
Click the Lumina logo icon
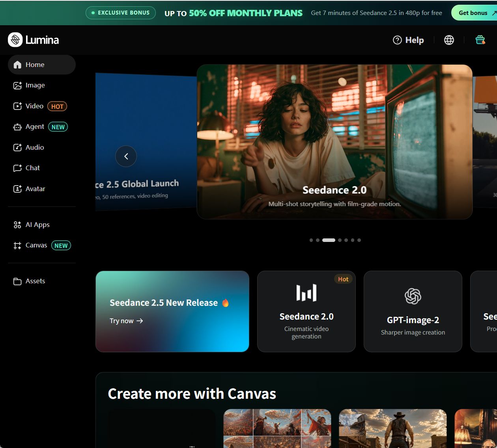15,40
